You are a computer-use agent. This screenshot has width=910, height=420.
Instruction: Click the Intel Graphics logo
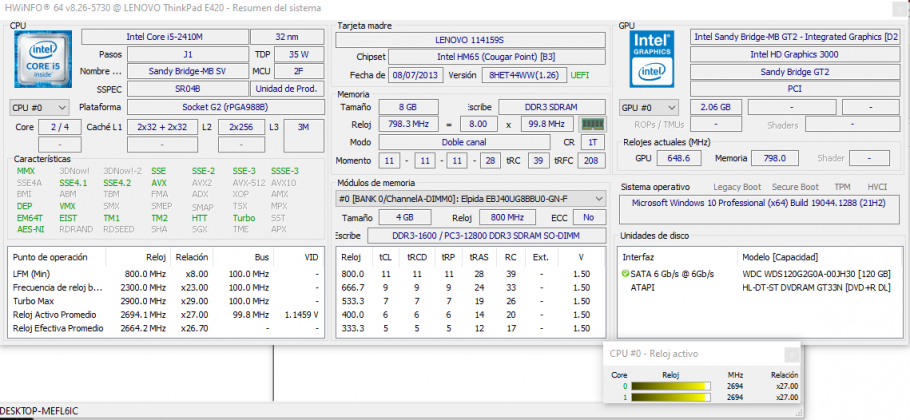point(652,59)
